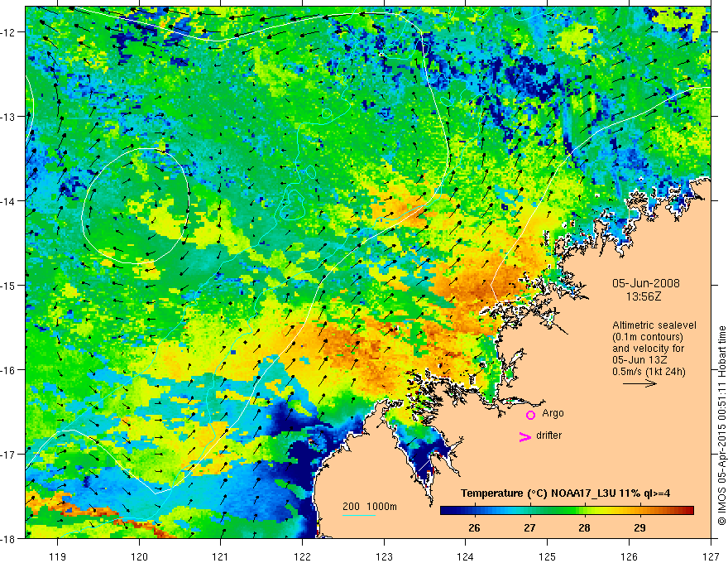Click the '200 1000m' depth contour label
The height and width of the screenshot is (563, 728).
(x=370, y=507)
